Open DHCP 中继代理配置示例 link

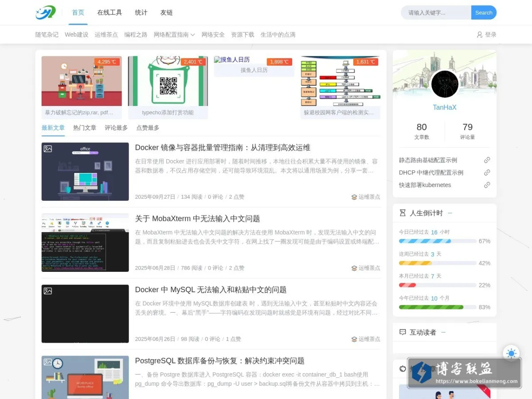click(431, 172)
